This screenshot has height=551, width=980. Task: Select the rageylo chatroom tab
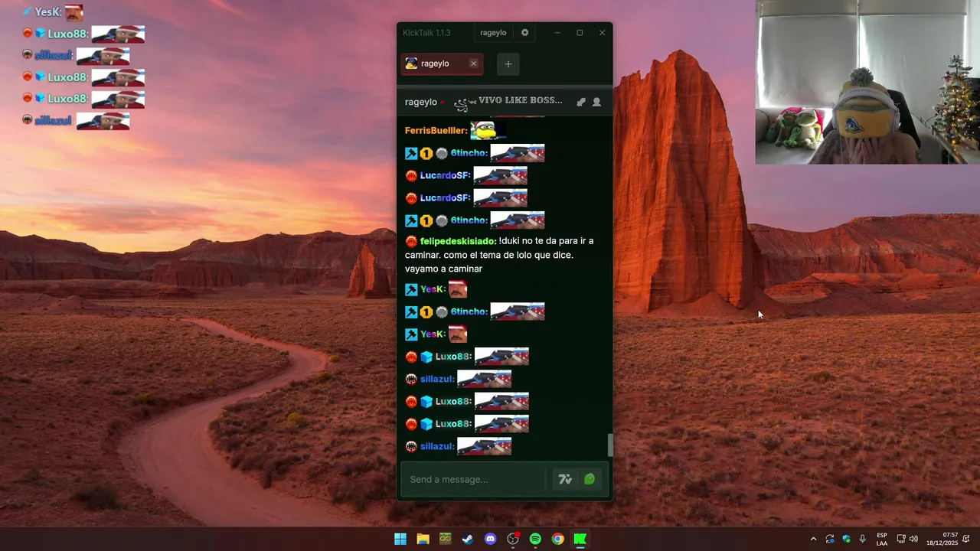pos(436,64)
